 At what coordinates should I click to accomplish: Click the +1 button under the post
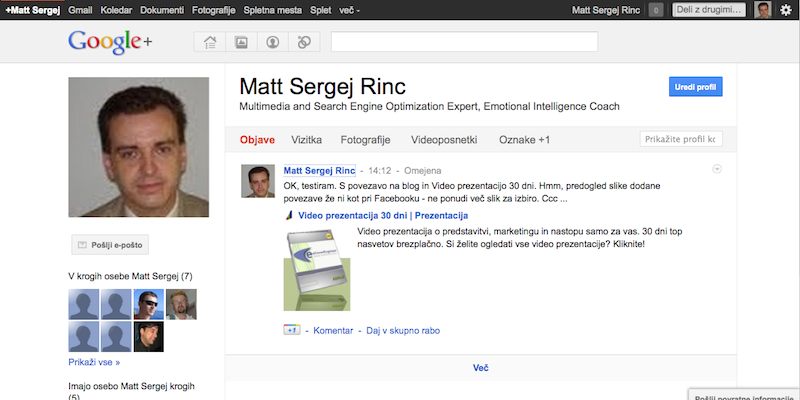click(293, 330)
